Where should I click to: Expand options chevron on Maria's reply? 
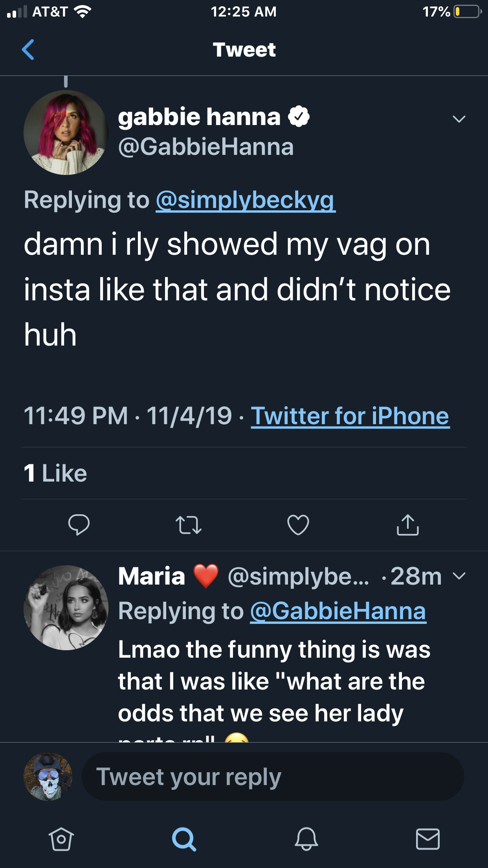coord(459,576)
